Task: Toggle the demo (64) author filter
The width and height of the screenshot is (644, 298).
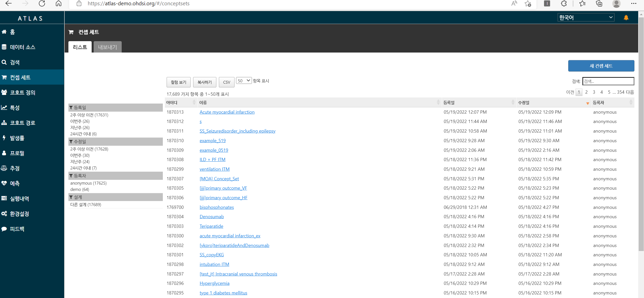Action: (x=80, y=189)
